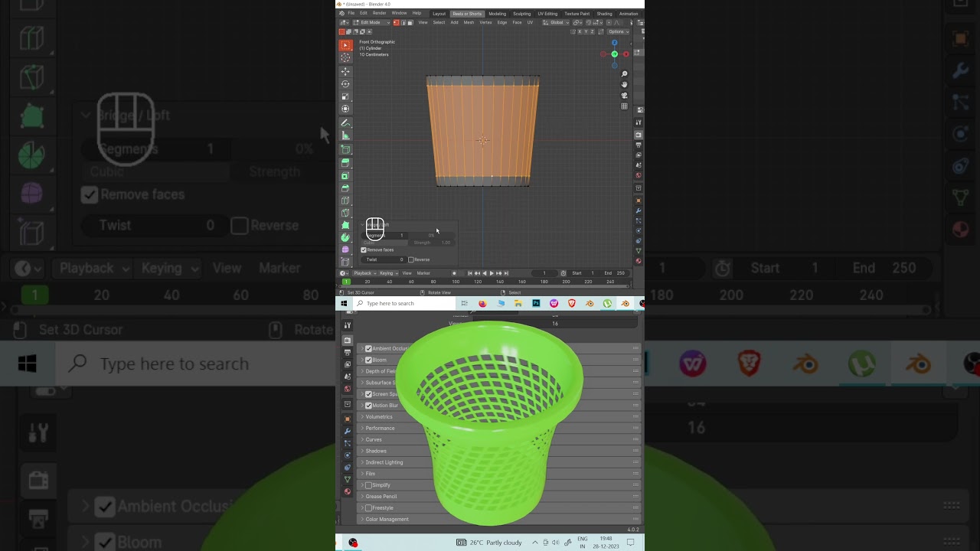Select the Move tool
980x551 pixels.
[345, 71]
